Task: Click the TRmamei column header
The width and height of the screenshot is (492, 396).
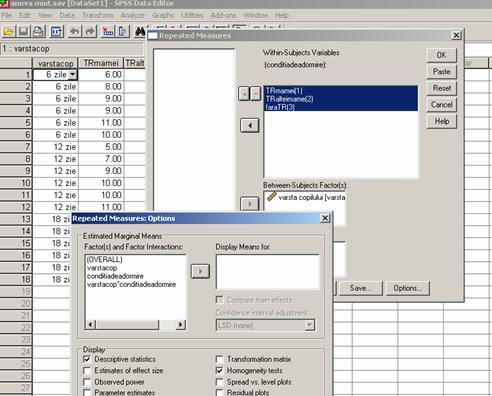Action: [101, 63]
